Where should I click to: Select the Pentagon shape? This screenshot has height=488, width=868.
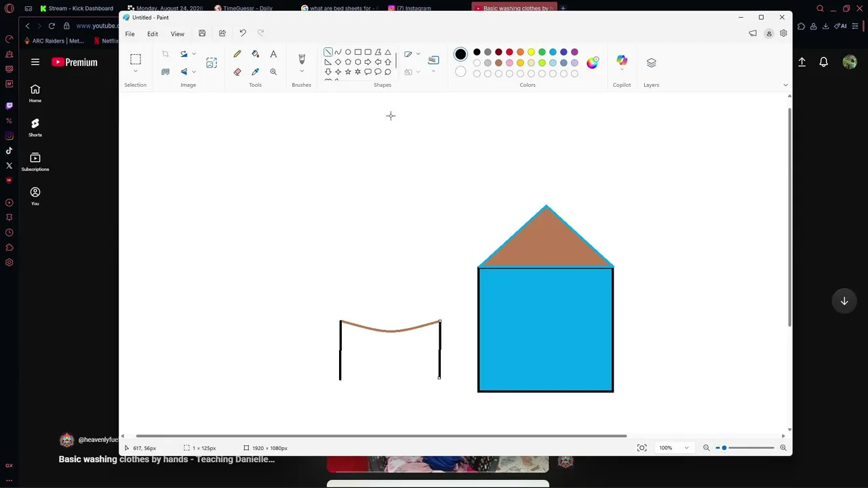[348, 62]
